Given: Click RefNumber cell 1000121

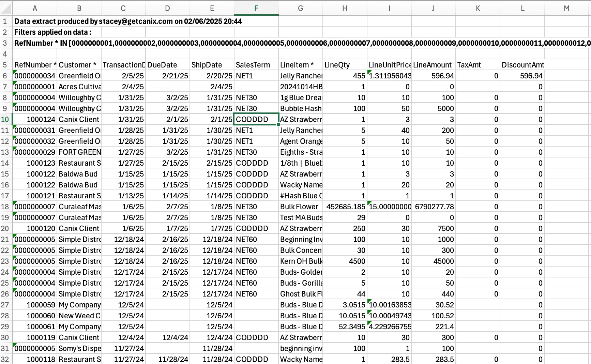Looking at the screenshot, I should coord(35,196).
